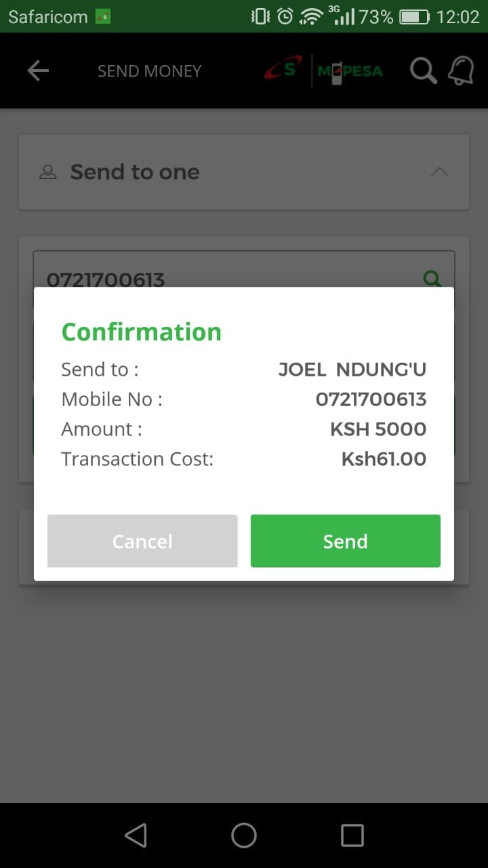The height and width of the screenshot is (868, 488).
Task: Open Android recent apps square
Action: (352, 835)
